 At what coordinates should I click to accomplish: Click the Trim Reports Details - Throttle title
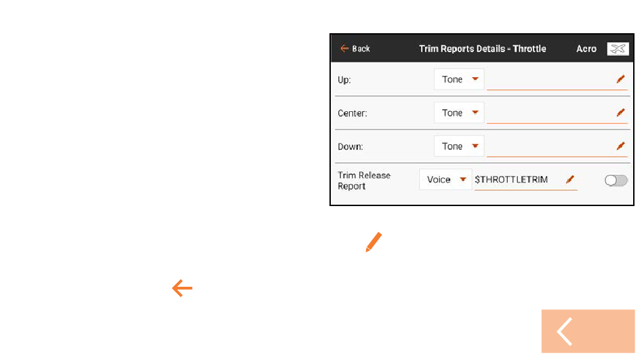(482, 49)
